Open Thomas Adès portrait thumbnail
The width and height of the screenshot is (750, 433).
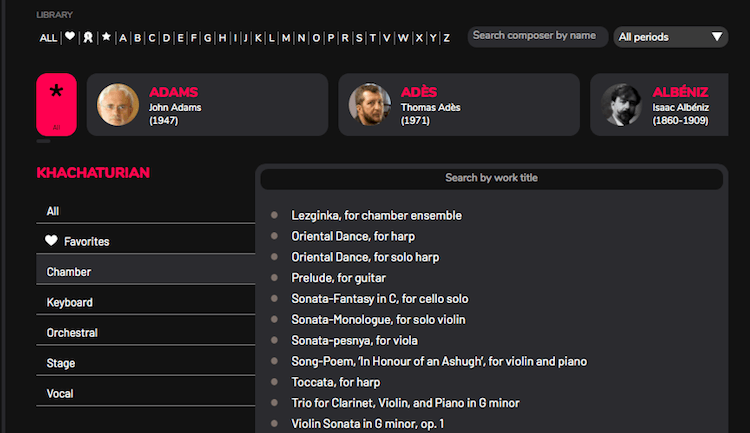370,105
